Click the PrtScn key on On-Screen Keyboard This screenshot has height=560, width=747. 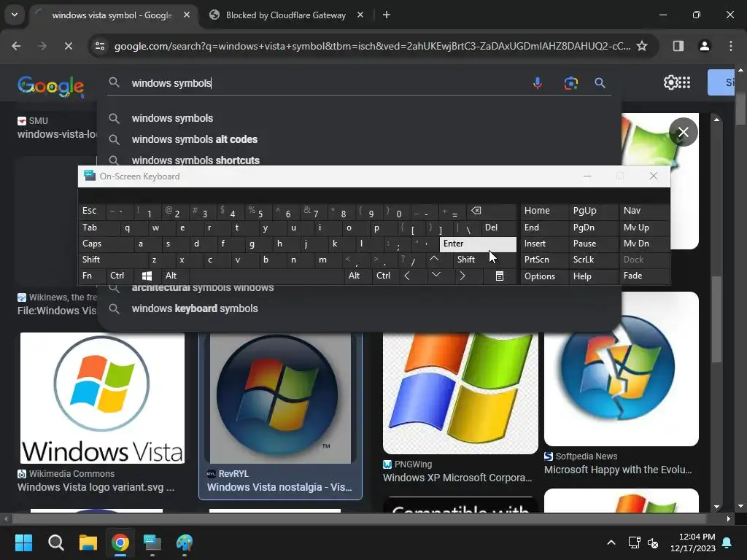pyautogui.click(x=544, y=259)
